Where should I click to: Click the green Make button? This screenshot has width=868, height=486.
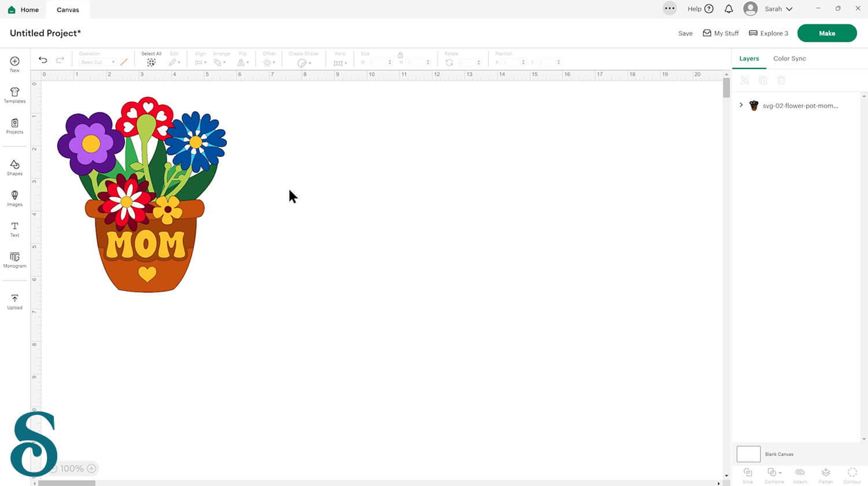[827, 34]
